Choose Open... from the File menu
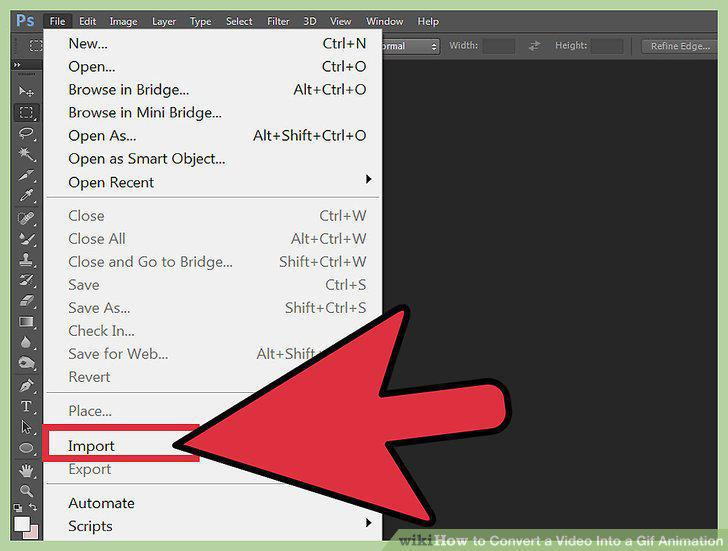Image resolution: width=728 pixels, height=551 pixels. (x=214, y=66)
